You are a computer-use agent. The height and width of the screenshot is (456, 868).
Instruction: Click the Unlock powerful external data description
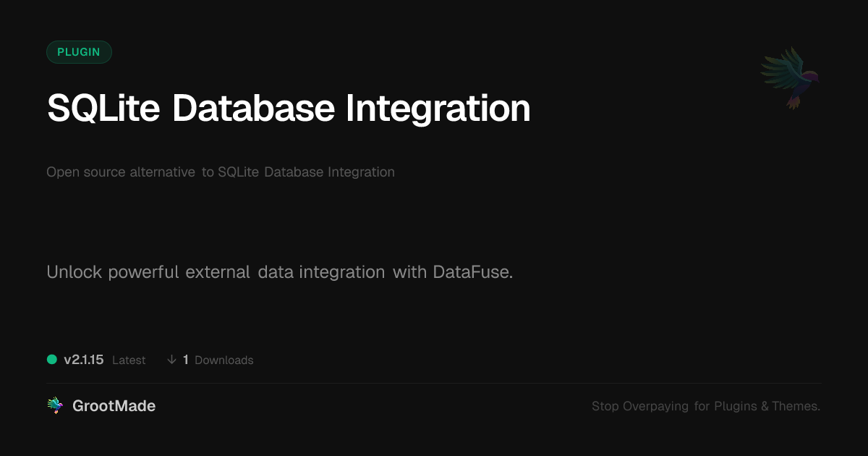pyautogui.click(x=279, y=272)
